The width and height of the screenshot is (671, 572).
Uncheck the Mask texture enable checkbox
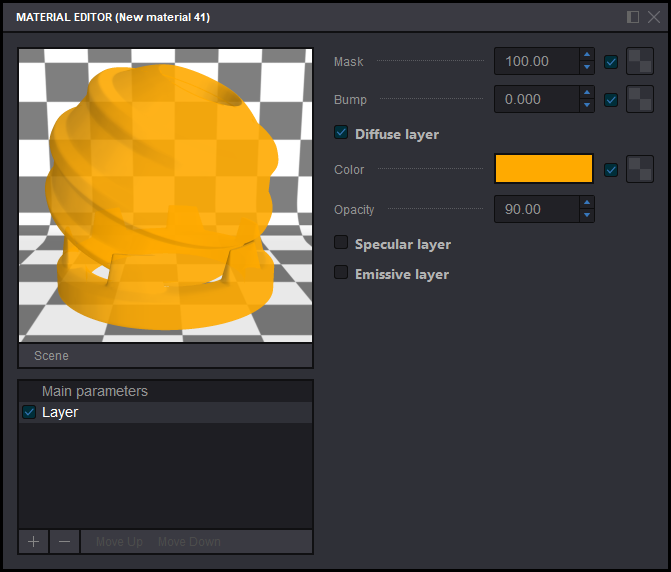click(611, 62)
